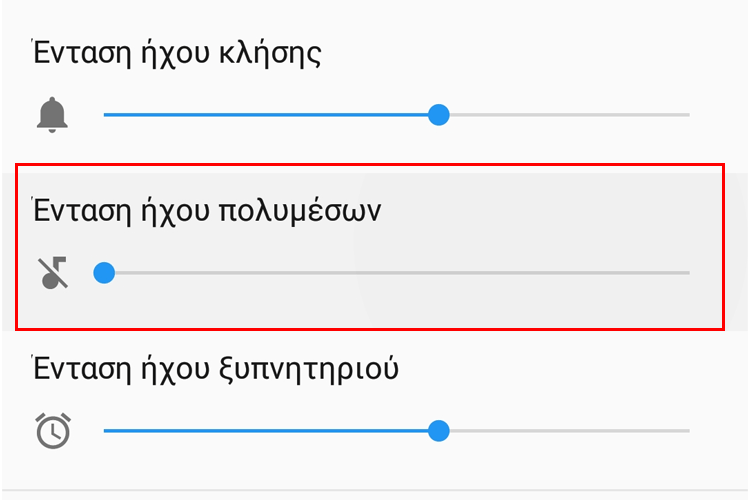
Task: Set media volume to the middle of its track
Action: click(x=396, y=272)
